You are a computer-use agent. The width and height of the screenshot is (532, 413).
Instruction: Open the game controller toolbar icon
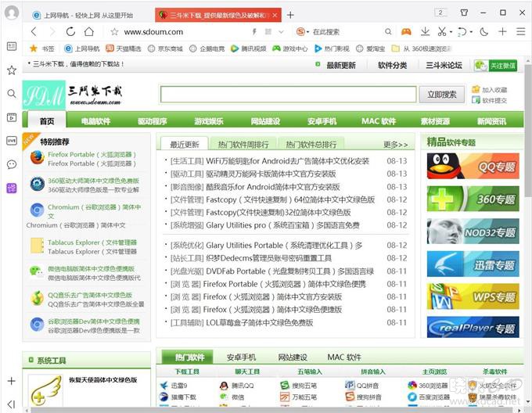(406, 32)
